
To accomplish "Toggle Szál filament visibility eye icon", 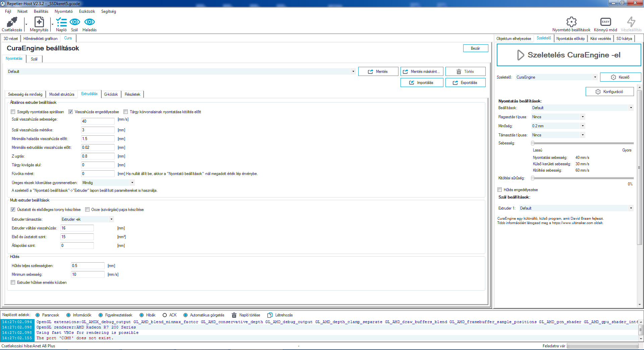I will 74,22.
